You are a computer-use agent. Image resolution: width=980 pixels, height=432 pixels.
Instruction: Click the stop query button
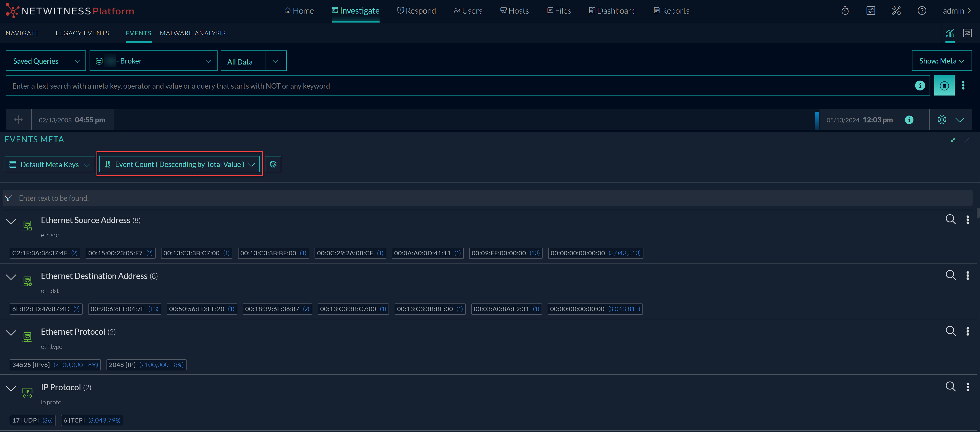tap(944, 86)
